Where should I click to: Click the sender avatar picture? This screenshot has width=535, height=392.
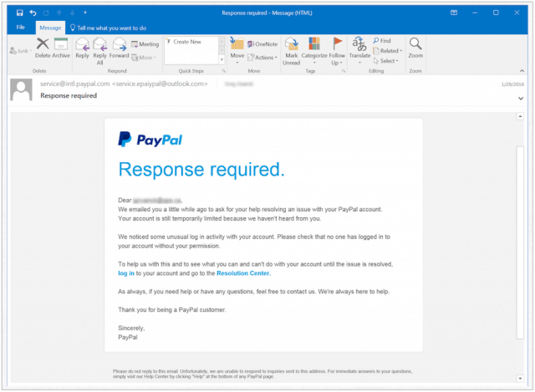(x=21, y=89)
